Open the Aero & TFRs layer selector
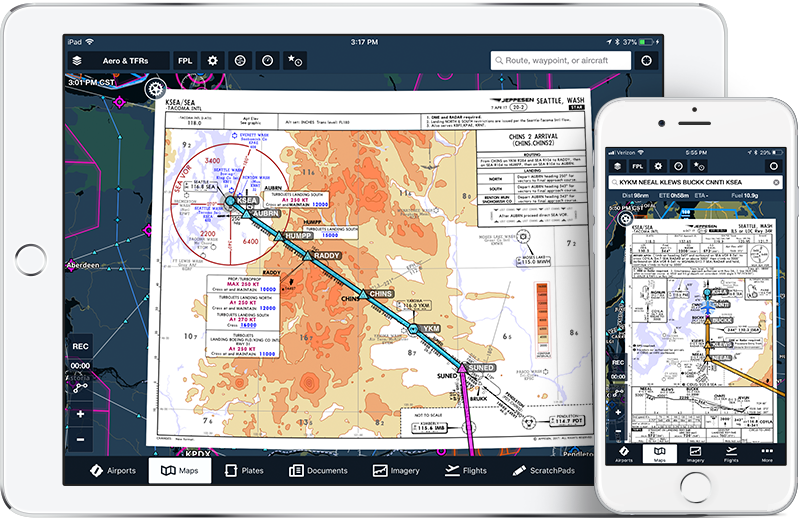800x518 pixels. coord(117,60)
